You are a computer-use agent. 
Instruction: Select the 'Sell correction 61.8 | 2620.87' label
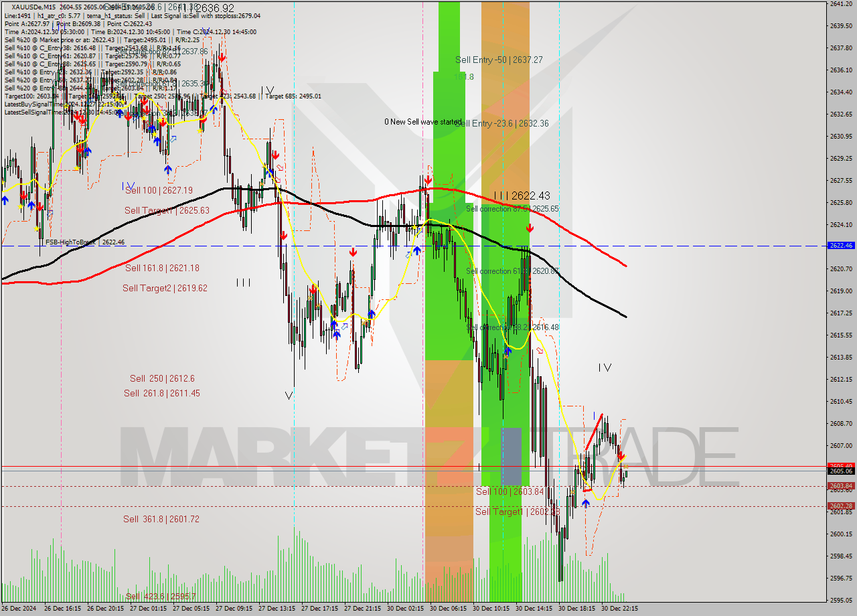pyautogui.click(x=512, y=271)
